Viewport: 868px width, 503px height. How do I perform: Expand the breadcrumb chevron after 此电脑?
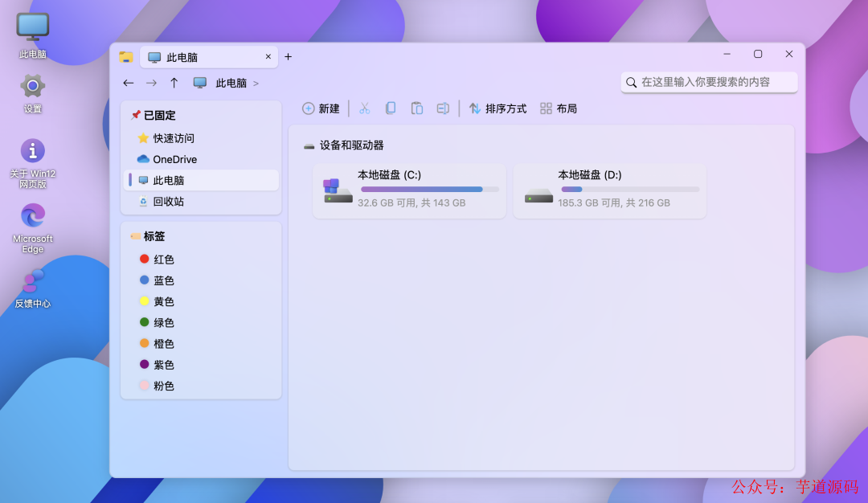[x=256, y=84]
